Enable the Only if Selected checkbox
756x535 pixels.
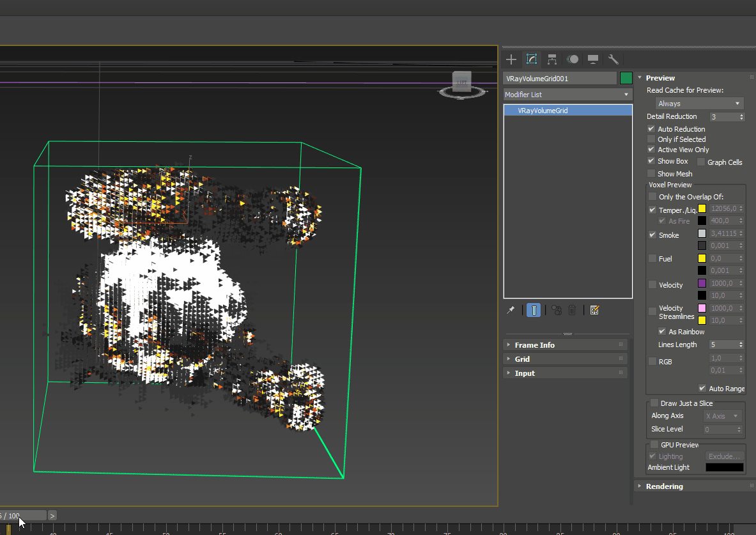tap(651, 139)
